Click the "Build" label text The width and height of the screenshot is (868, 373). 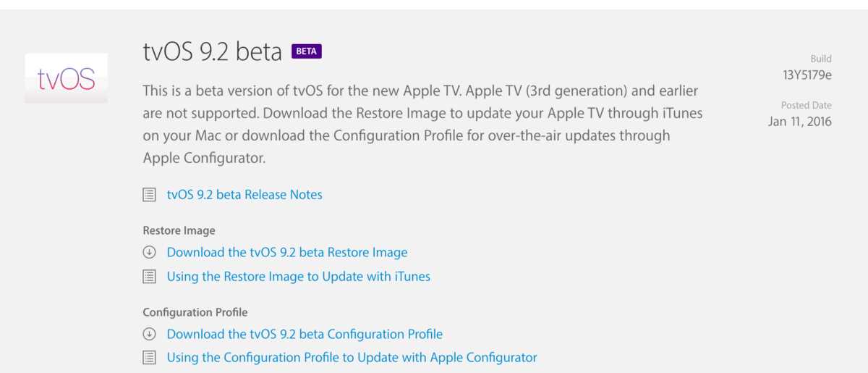(820, 59)
